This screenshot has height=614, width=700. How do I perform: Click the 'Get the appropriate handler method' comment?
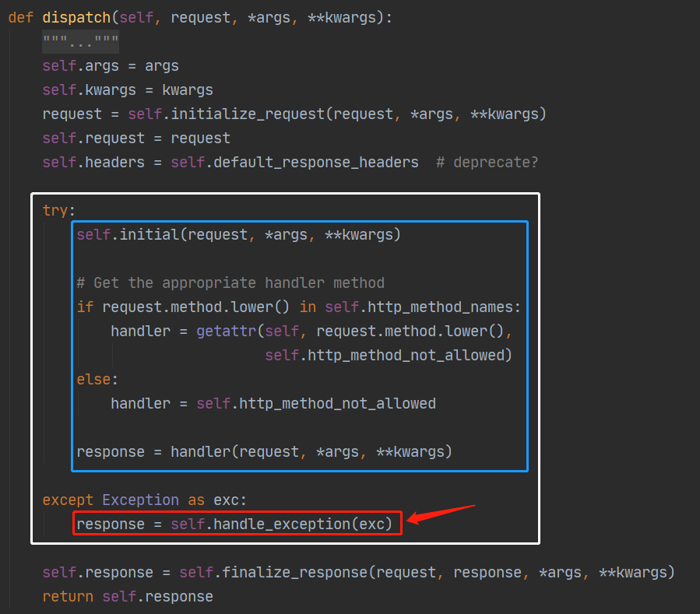(x=230, y=283)
